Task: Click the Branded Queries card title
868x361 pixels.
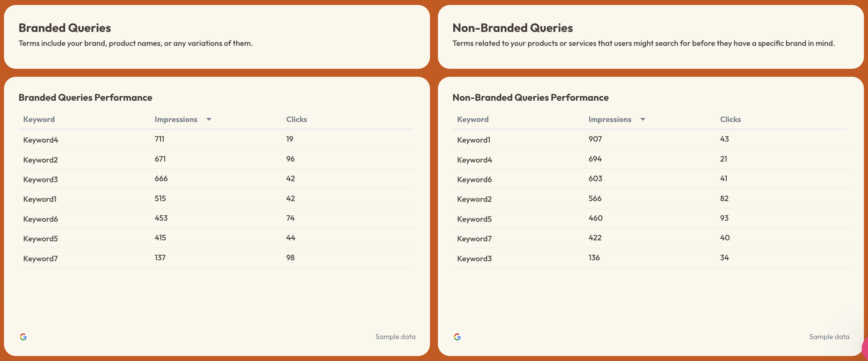Action: [65, 28]
